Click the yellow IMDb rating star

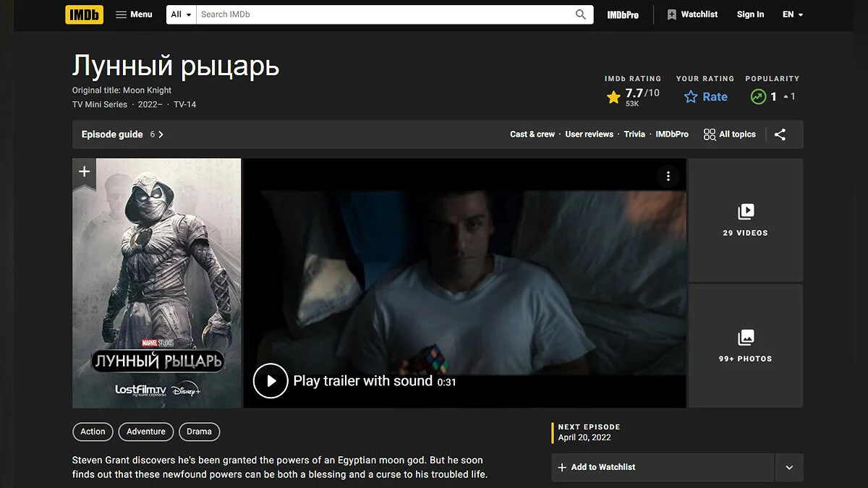coord(613,97)
